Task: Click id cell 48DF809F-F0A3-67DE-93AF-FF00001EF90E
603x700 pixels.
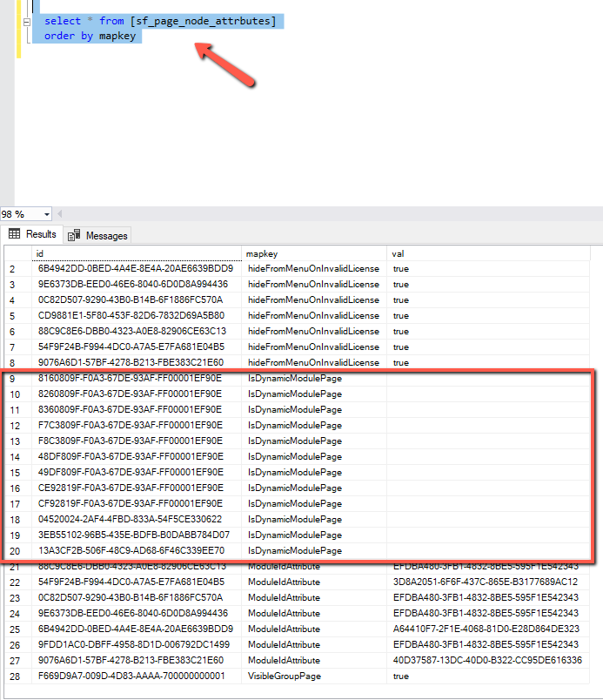Action: pyautogui.click(x=137, y=456)
